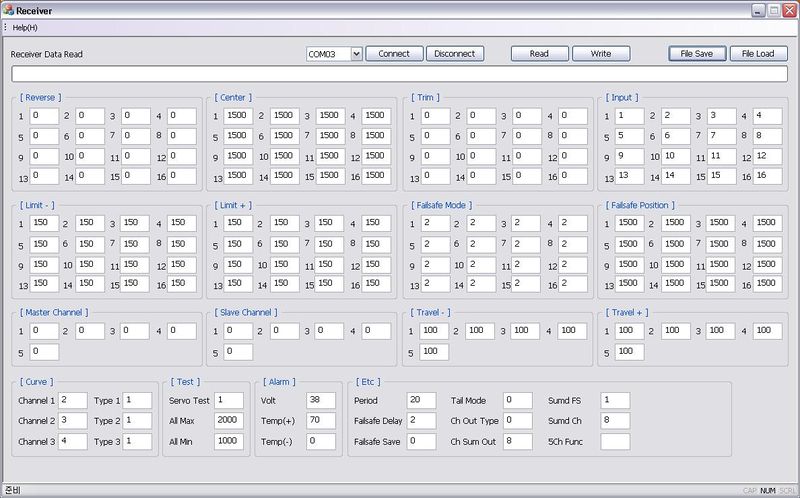This screenshot has height=498, width=800.
Task: Select the Period field in Etc
Action: (x=421, y=401)
